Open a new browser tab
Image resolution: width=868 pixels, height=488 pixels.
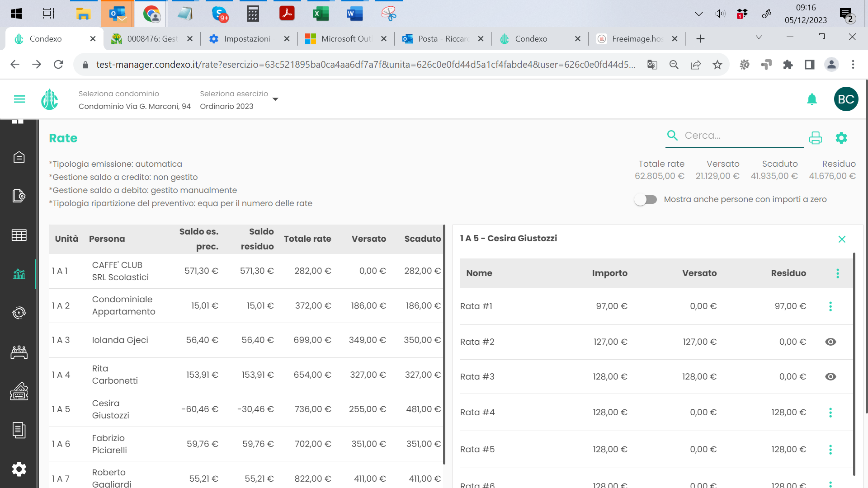(700, 39)
